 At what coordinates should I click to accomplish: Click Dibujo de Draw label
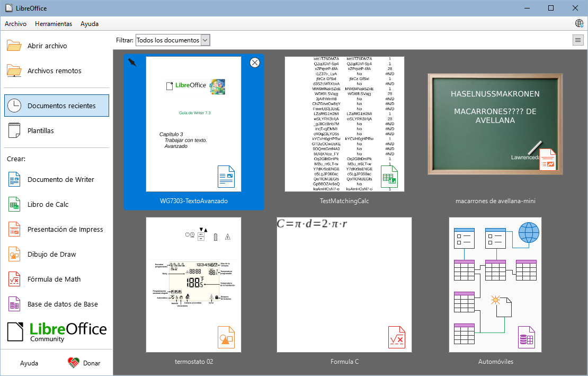52,254
